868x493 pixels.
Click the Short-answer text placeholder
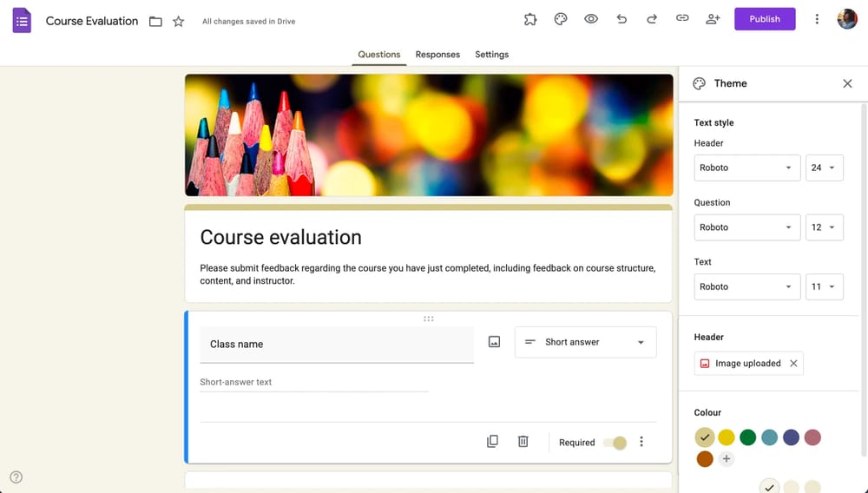pyautogui.click(x=236, y=382)
